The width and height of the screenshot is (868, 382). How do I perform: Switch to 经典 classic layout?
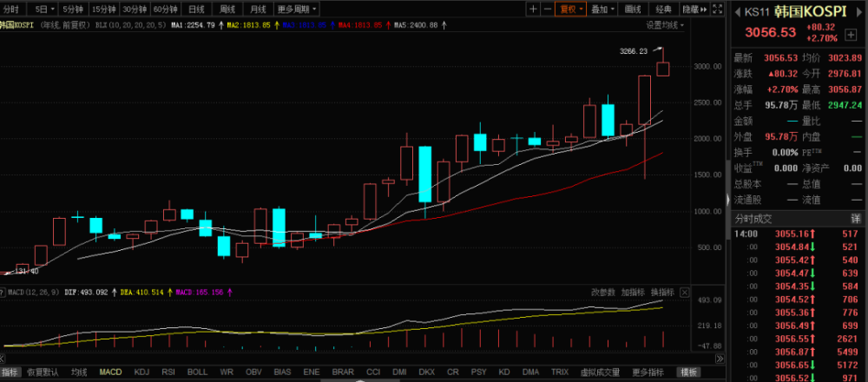coord(664,10)
